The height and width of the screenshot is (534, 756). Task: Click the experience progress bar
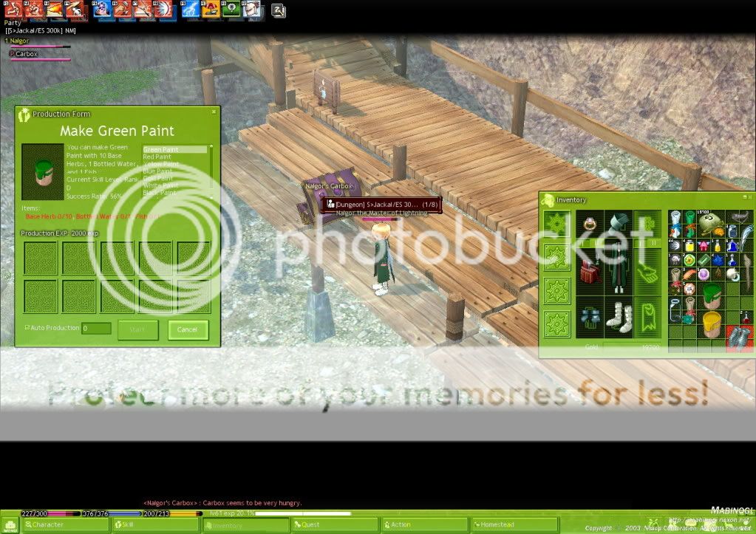pos(304,514)
